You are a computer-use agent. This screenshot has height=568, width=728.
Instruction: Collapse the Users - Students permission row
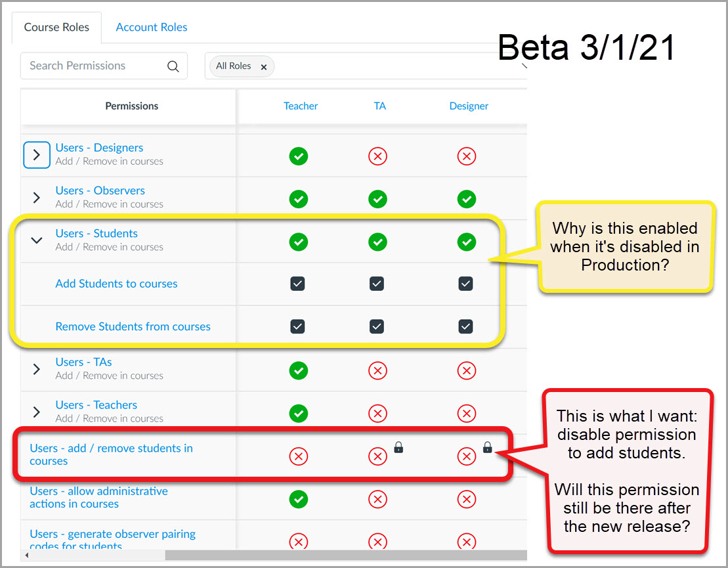point(37,240)
